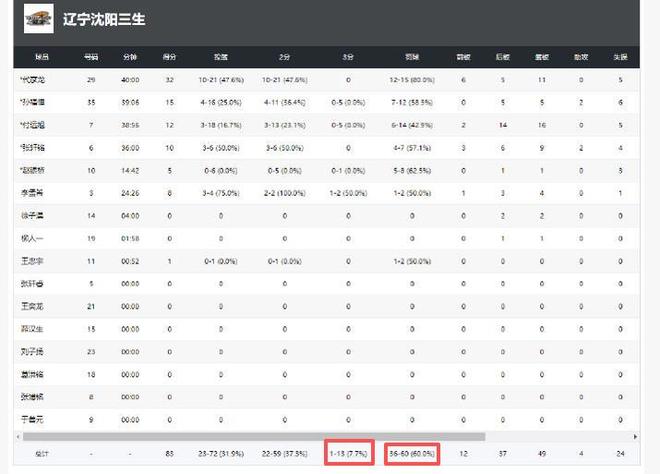Click the Liaoning team logo
This screenshot has height=474, width=660.
(38, 19)
